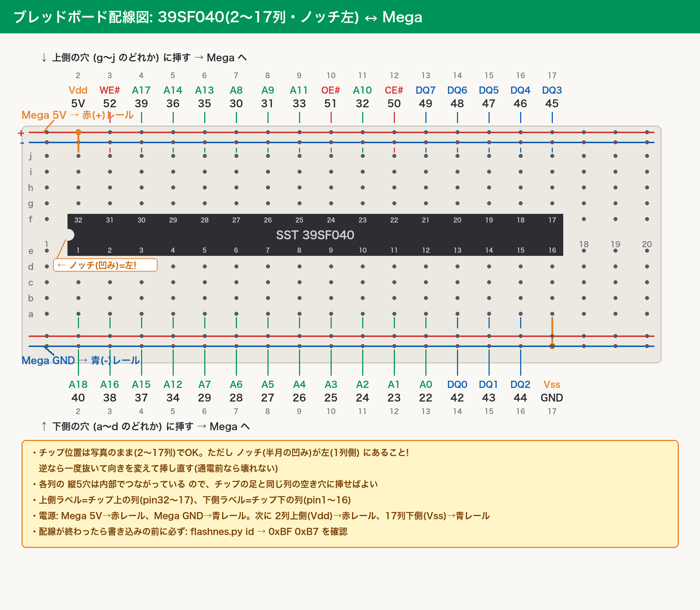Click the orange Vss jumper dot on blue rail
Viewport: 700px width, 610px height.
click(x=552, y=346)
